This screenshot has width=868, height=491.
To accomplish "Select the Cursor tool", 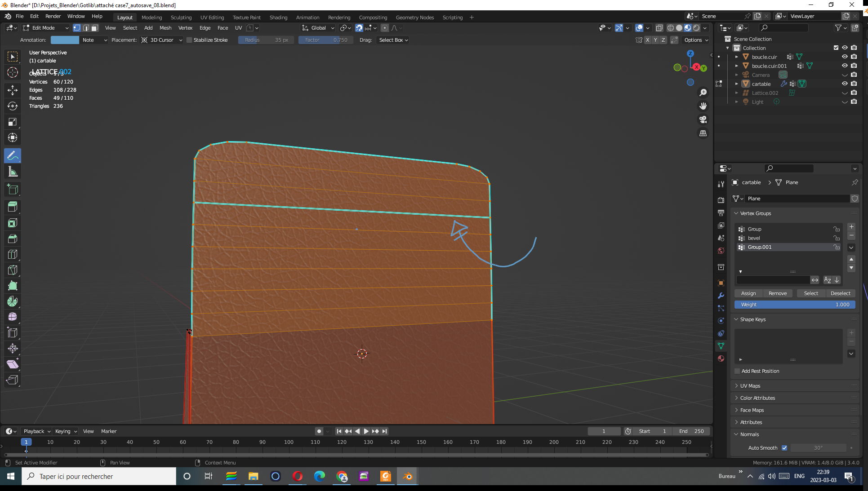I will 13,72.
